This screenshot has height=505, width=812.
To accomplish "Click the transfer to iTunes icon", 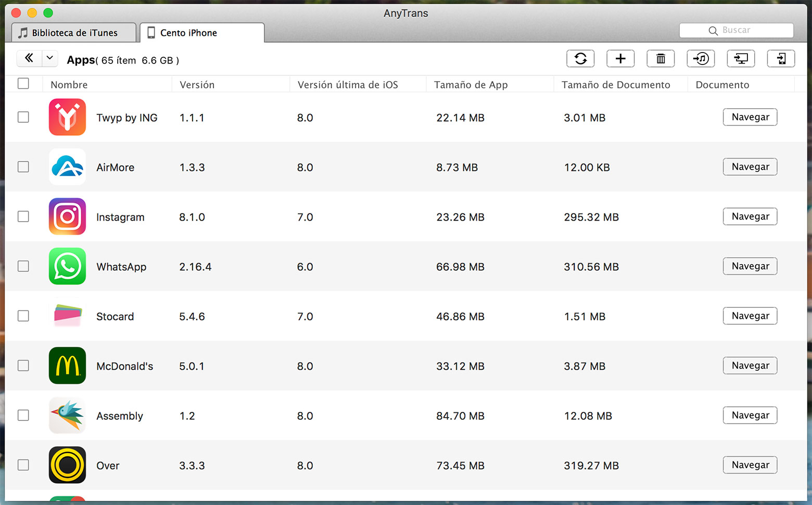I will (701, 59).
